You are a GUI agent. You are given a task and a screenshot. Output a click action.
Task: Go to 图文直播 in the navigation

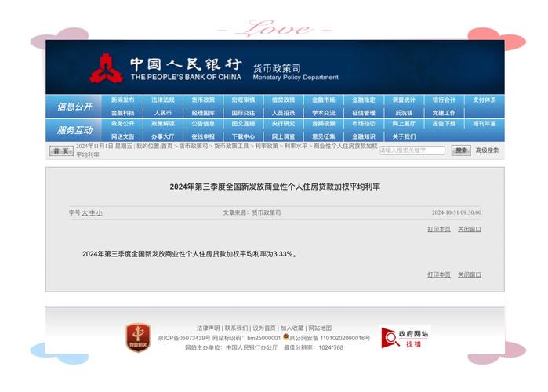pyautogui.click(x=243, y=124)
